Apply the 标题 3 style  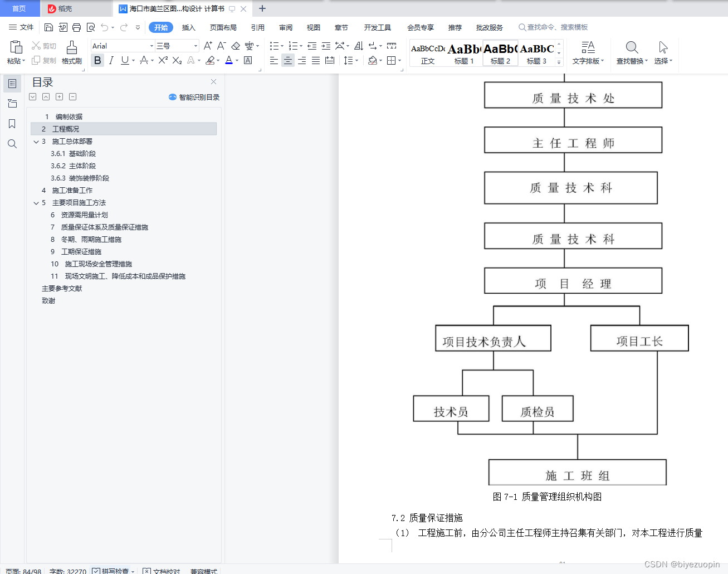pos(537,53)
